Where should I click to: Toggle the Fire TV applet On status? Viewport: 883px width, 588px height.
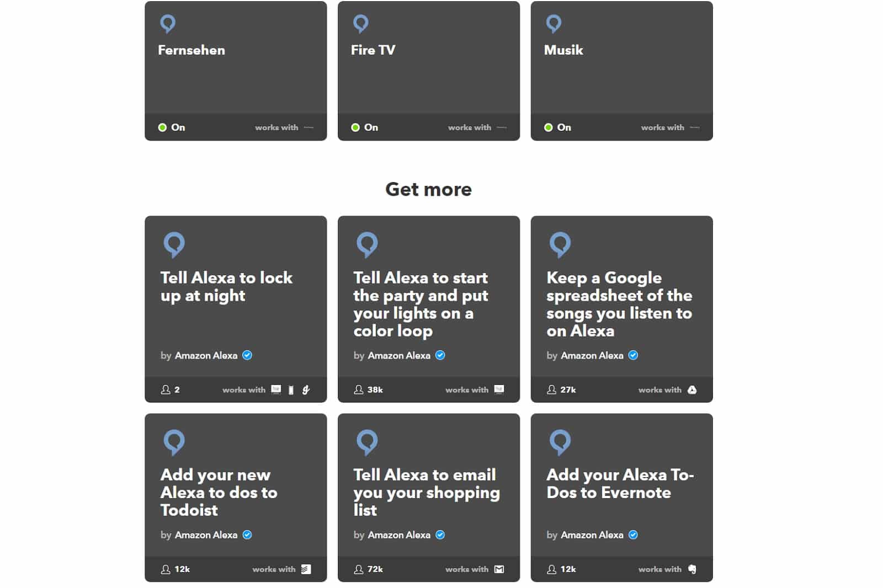(x=365, y=127)
